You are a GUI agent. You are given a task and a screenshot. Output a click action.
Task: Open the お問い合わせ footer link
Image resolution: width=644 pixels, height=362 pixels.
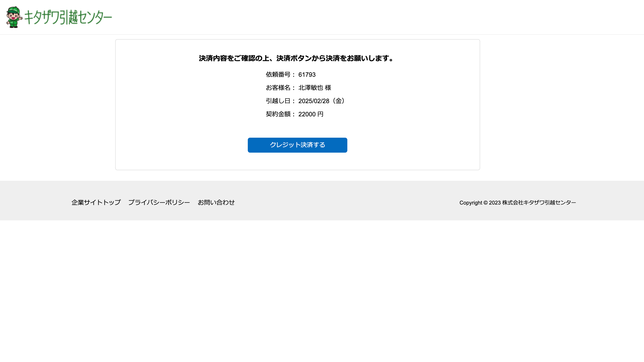click(x=216, y=203)
